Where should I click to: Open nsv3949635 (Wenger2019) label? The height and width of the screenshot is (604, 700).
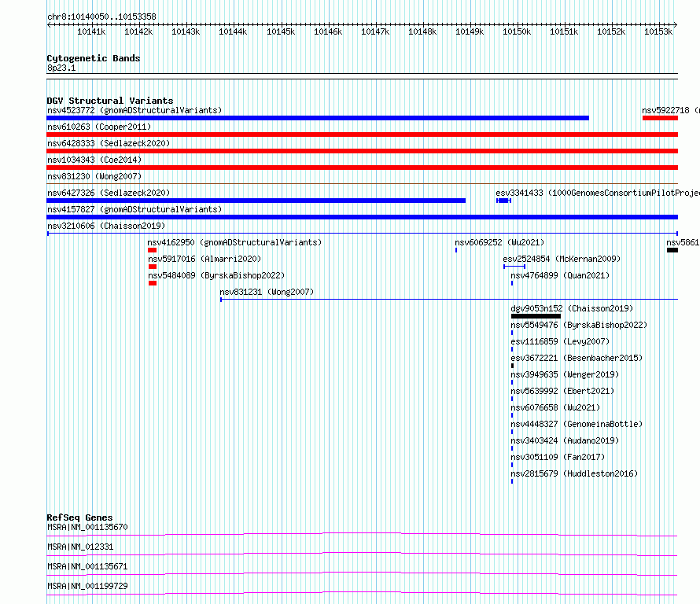click(565, 374)
